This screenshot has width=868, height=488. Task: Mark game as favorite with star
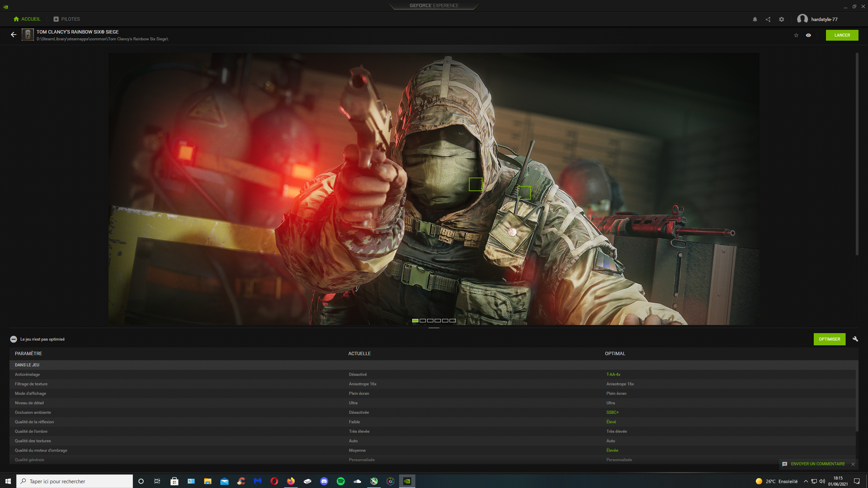[796, 35]
